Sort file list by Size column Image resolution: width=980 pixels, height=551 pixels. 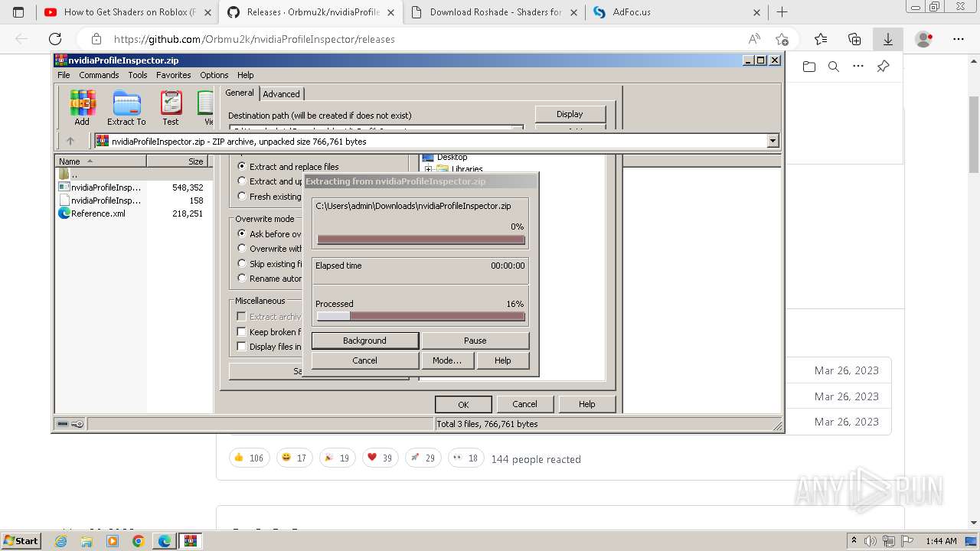coord(179,161)
